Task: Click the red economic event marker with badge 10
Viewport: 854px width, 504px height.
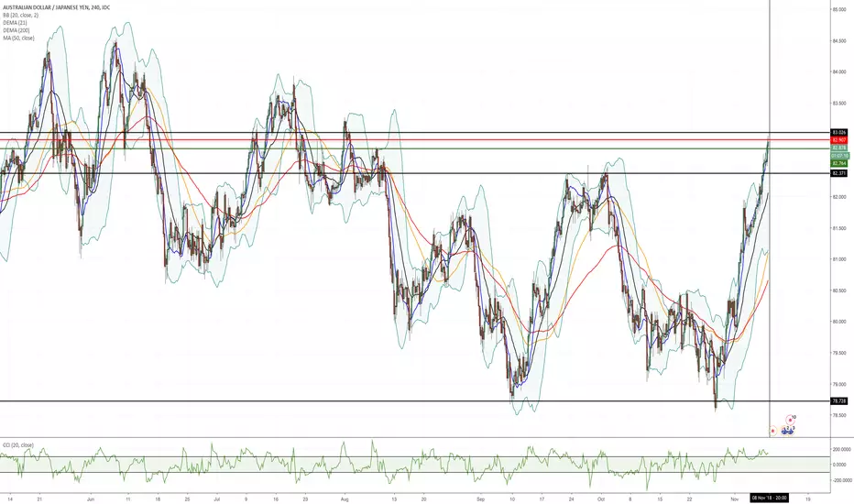Action: pyautogui.click(x=790, y=420)
